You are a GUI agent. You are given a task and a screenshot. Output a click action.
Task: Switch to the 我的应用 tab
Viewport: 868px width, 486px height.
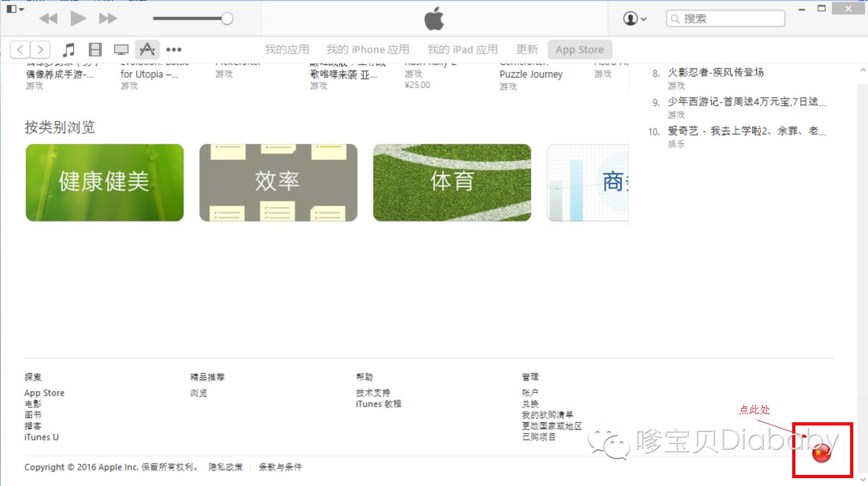pyautogui.click(x=287, y=49)
